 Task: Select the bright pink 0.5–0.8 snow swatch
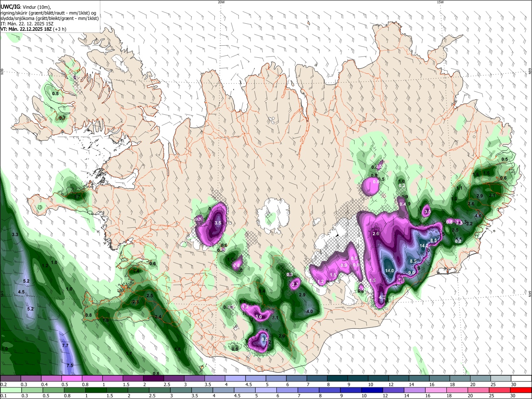[72, 378]
